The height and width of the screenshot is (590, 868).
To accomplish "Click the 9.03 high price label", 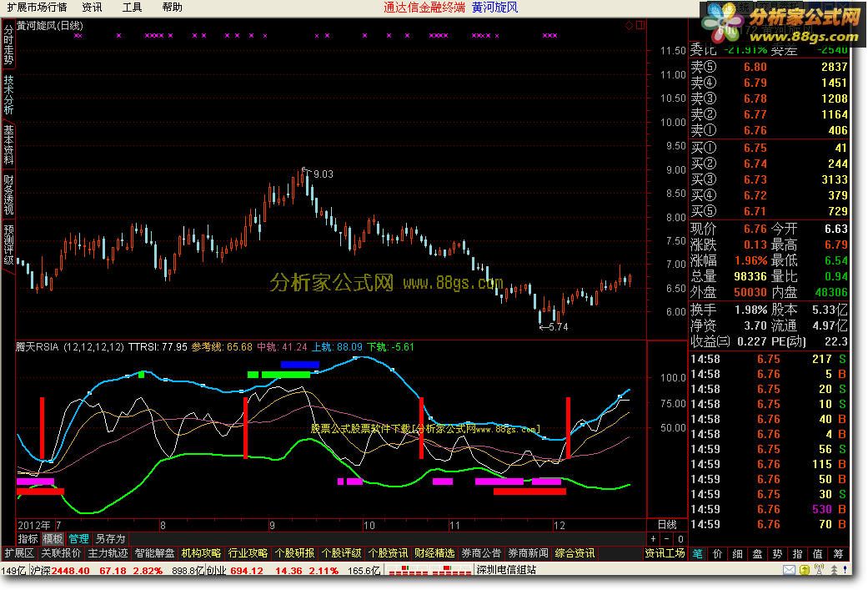I will [324, 174].
